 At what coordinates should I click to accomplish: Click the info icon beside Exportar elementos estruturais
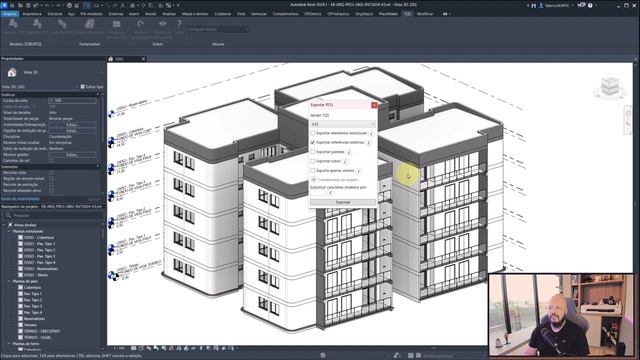tap(371, 133)
